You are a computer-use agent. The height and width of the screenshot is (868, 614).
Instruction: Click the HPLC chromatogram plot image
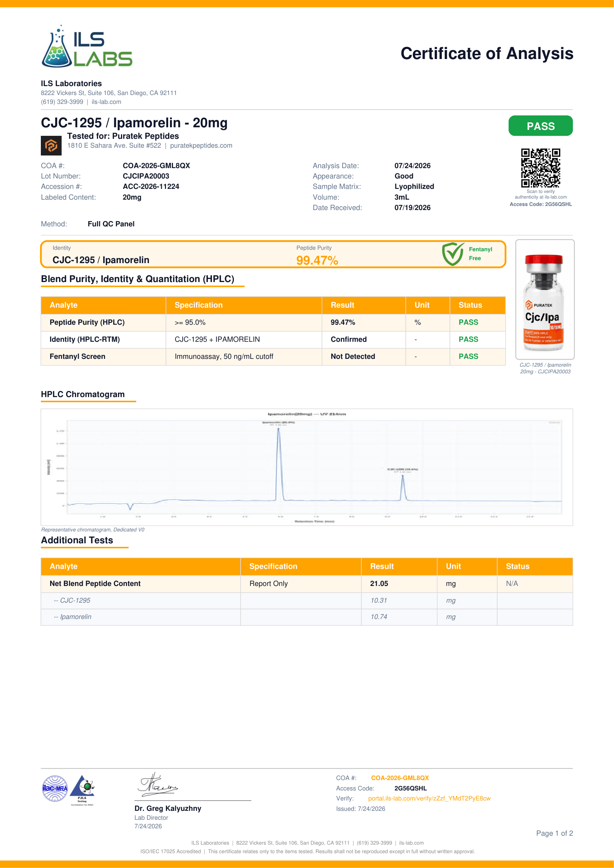pyautogui.click(x=307, y=467)
